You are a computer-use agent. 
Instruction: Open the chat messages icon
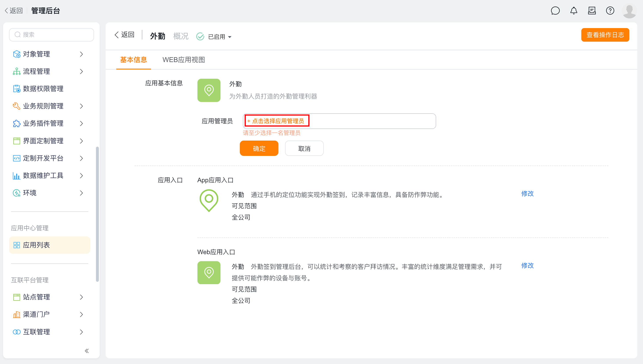[555, 11]
